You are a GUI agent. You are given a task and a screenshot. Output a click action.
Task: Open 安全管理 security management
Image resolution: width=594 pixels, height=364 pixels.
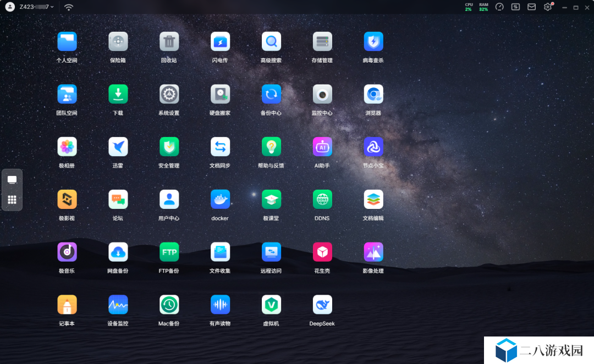click(169, 147)
